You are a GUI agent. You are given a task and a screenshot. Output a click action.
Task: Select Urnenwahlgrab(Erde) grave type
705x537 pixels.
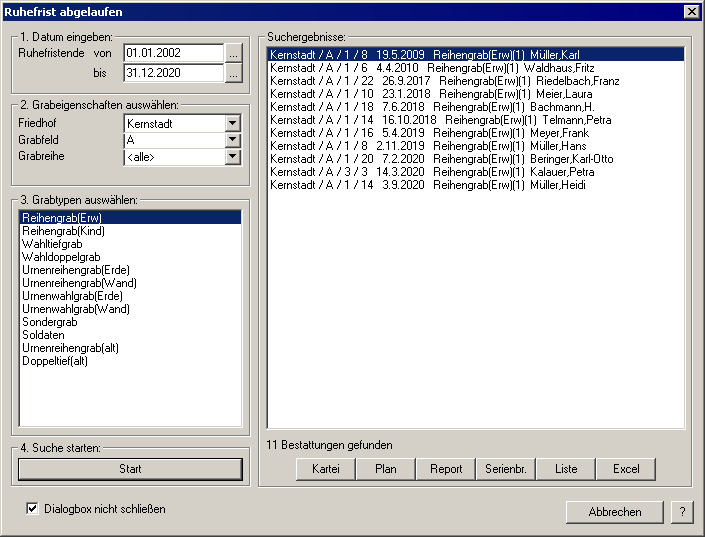130,296
